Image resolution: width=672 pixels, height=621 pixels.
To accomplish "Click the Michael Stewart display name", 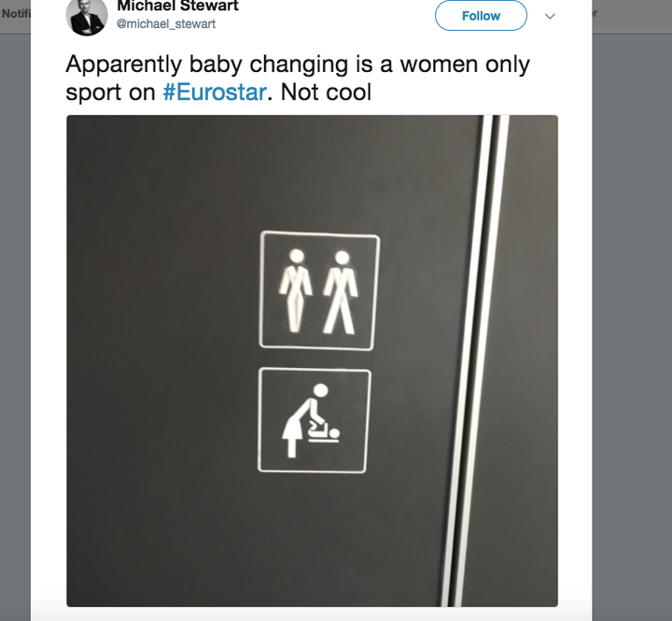I will coord(177,6).
